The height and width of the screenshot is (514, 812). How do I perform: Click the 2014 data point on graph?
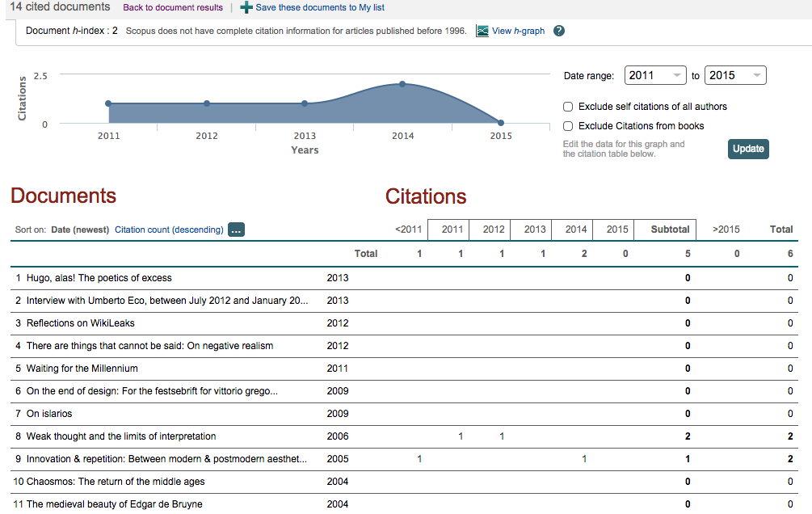point(402,84)
